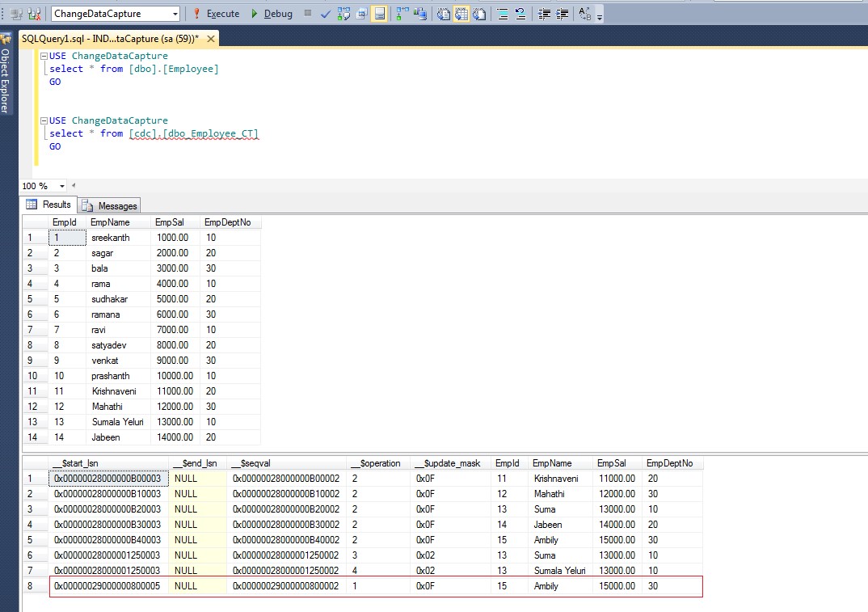Click the editor horizontal scrollbar left arrow
This screenshot has height=612, width=868.
pos(74,186)
